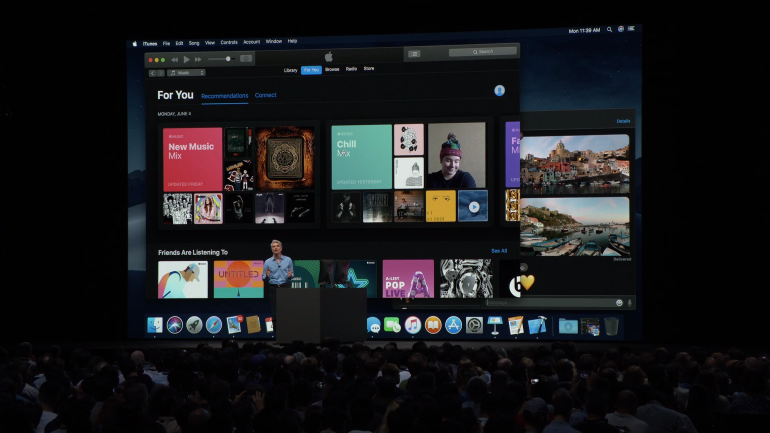Open the Untitled playlist cover
Viewport: 770px width, 433px height.
tap(239, 279)
